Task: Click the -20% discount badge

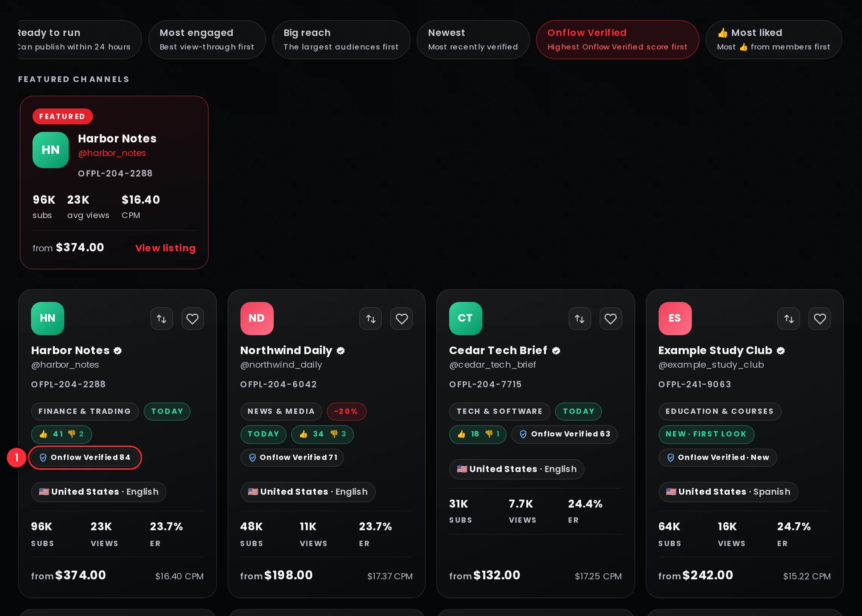Action: click(346, 412)
